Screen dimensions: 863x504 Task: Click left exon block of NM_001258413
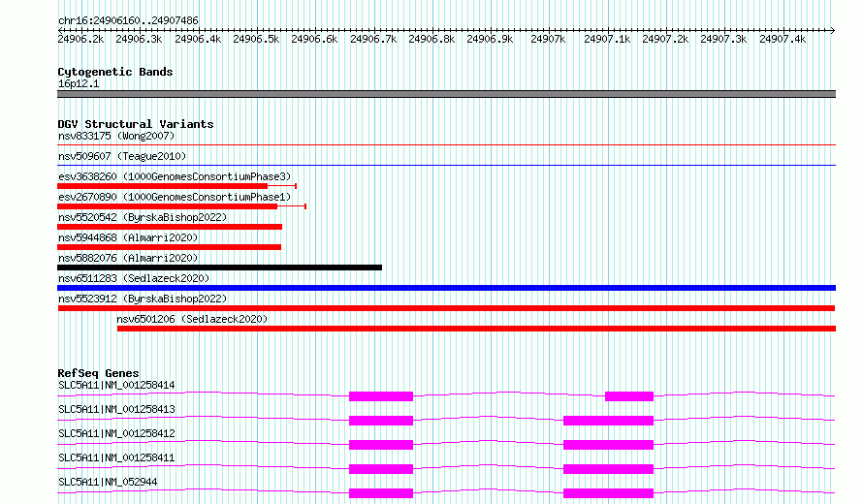pyautogui.click(x=381, y=421)
